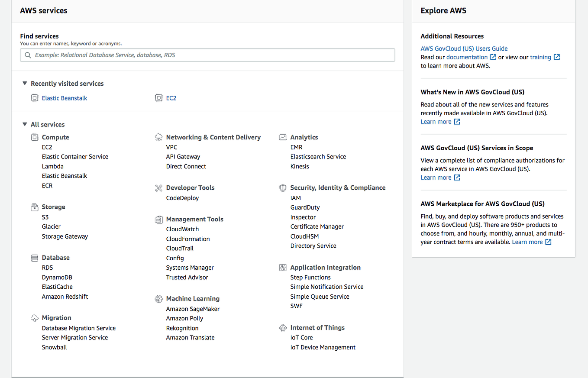Click the Networking & Content Delivery icon
The height and width of the screenshot is (378, 588).
(158, 137)
